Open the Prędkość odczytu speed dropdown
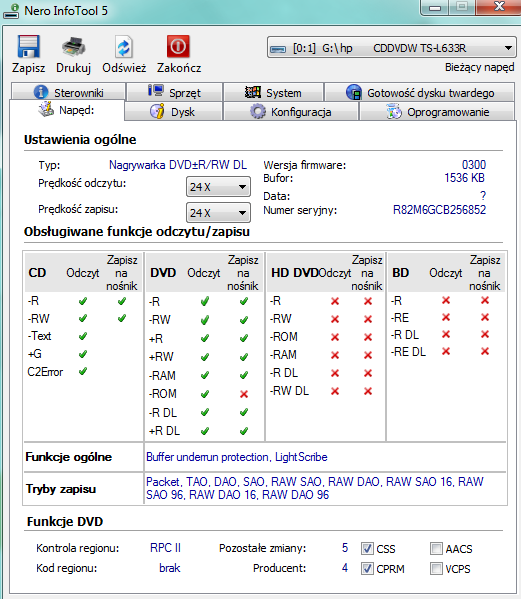 (218, 187)
